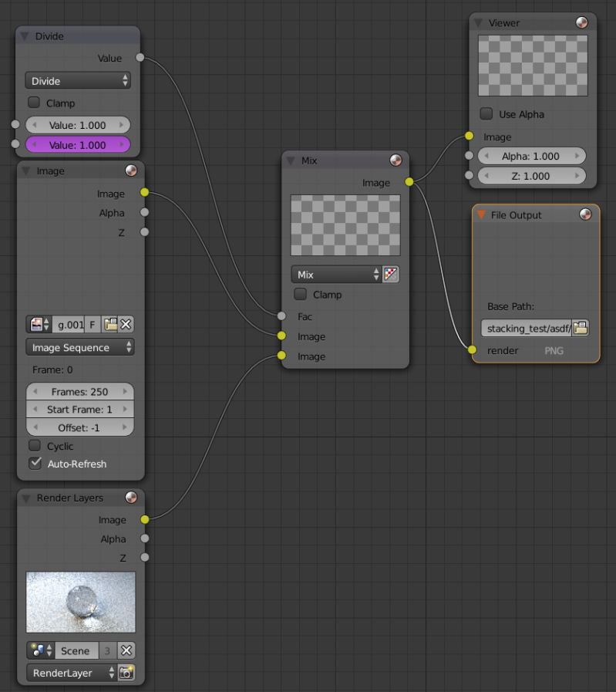Click Image node Alpha output socket
616x692 pixels.
(145, 212)
